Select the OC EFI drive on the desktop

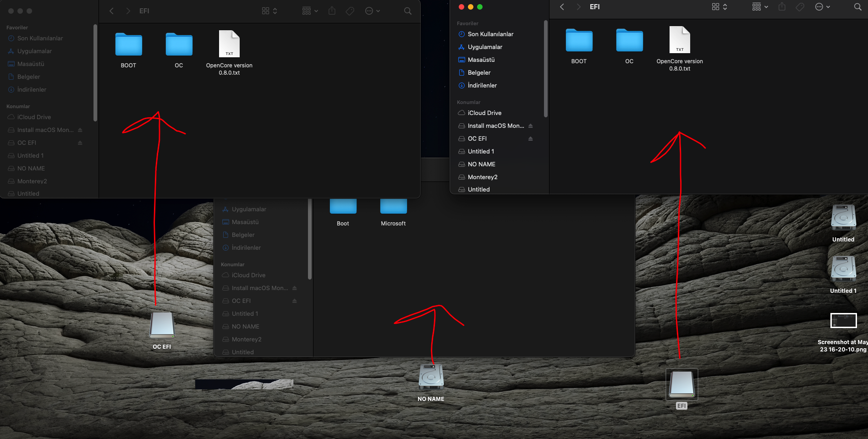click(x=162, y=331)
